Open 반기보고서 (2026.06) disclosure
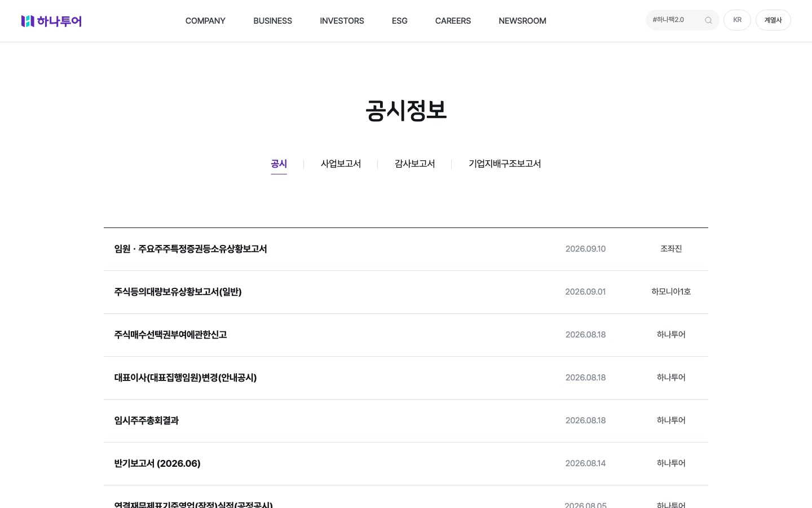 (157, 463)
